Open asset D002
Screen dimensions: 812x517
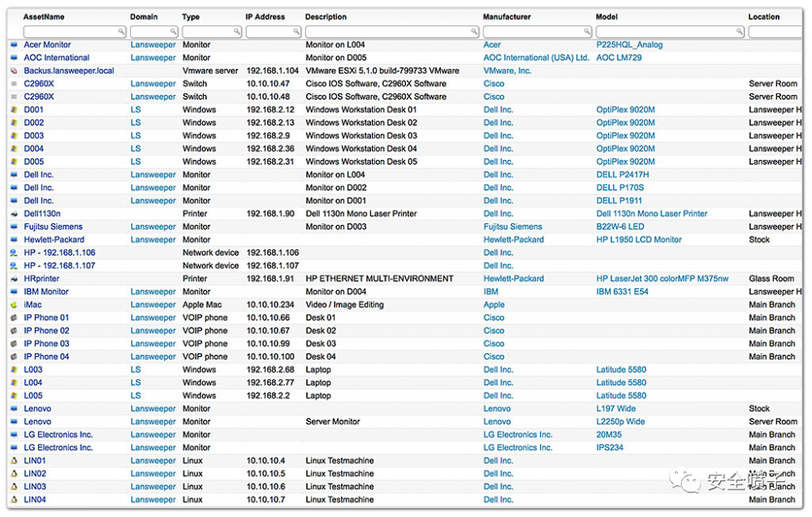click(33, 123)
